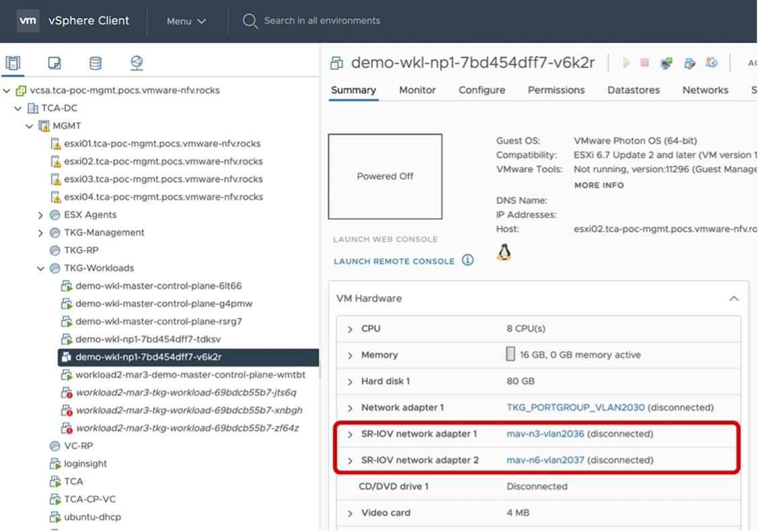The height and width of the screenshot is (532, 760).
Task: Open the Datastores tab
Action: tap(634, 90)
